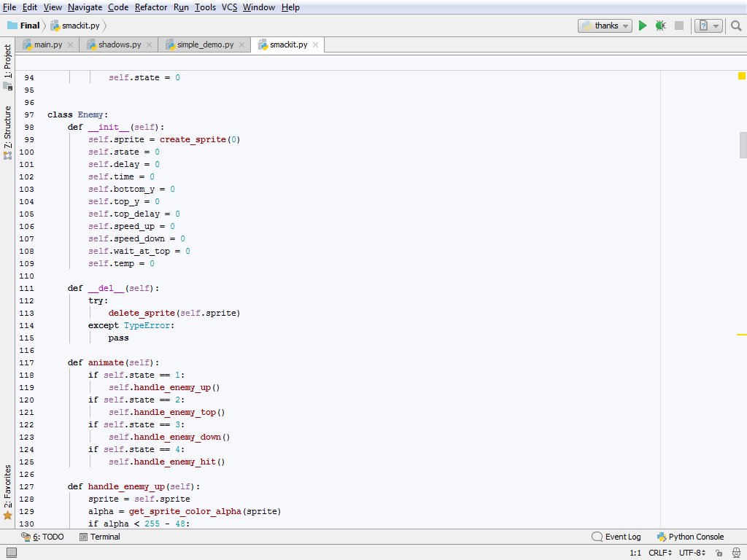
Task: Open the thanks run configuration dropdown
Action: 605,26
